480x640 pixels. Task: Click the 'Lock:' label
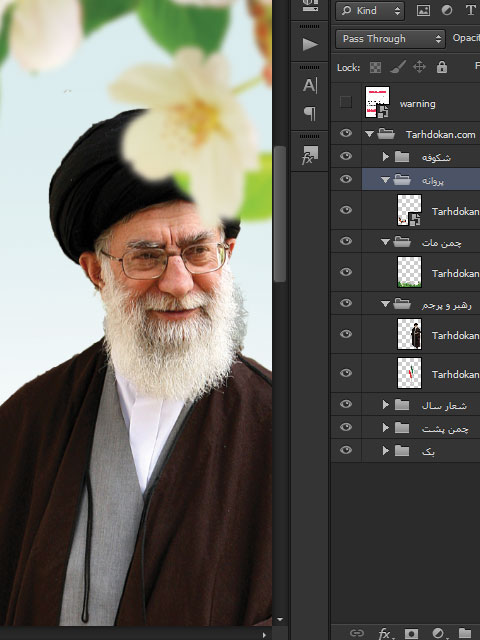coord(349,68)
